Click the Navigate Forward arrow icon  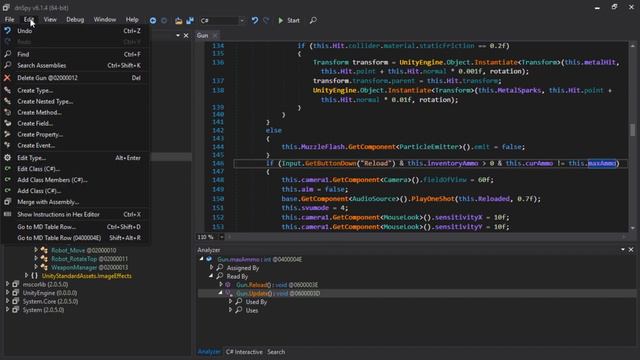[x=164, y=20]
